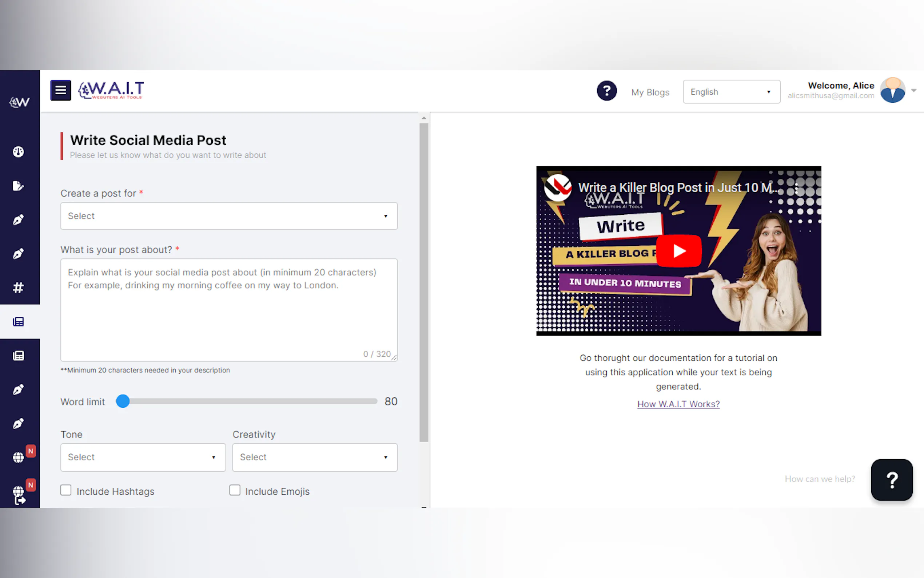Follow the How W.A.I.T Works? link

tap(678, 404)
